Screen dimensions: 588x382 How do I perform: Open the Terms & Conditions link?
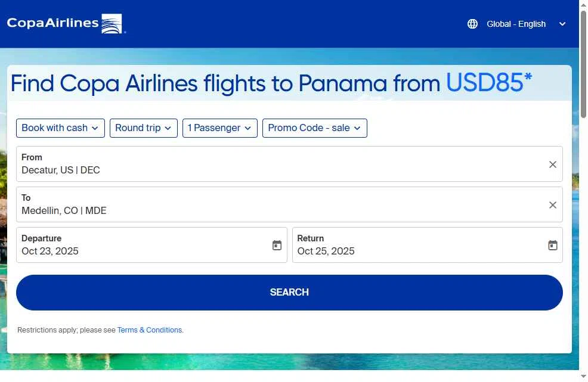point(150,330)
